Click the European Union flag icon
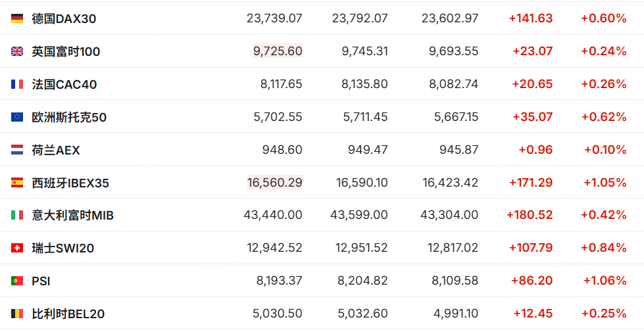 (17, 117)
